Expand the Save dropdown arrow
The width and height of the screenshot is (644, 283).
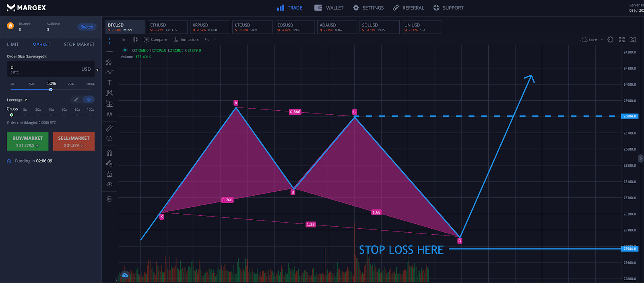(602, 39)
